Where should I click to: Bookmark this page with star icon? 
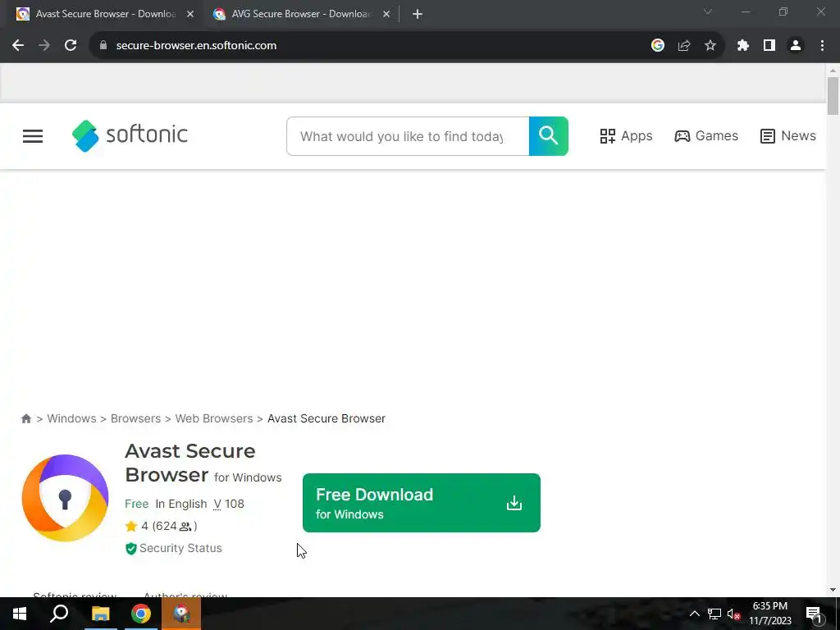(x=710, y=46)
